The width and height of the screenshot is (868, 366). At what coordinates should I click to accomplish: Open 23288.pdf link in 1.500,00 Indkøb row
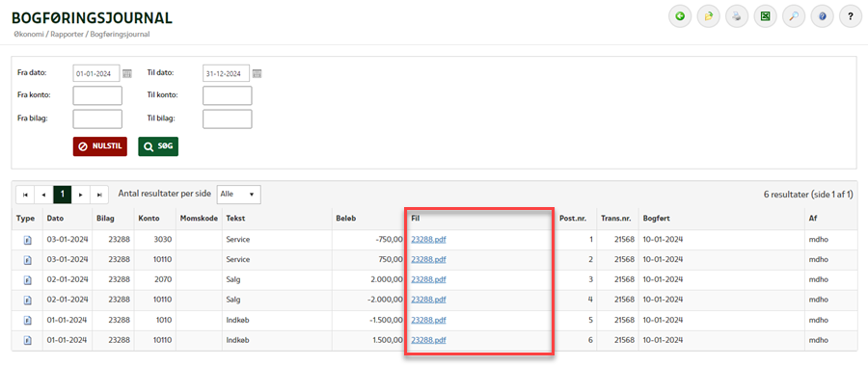click(x=428, y=339)
